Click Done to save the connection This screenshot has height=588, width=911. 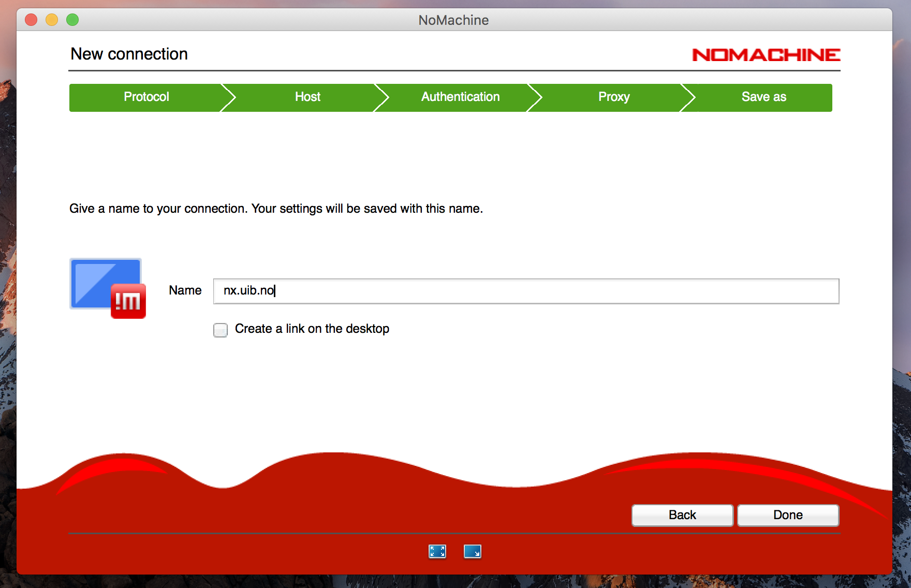(787, 515)
